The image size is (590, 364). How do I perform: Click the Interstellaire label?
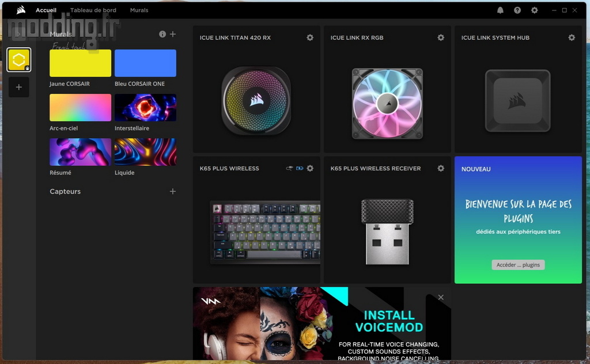(132, 128)
